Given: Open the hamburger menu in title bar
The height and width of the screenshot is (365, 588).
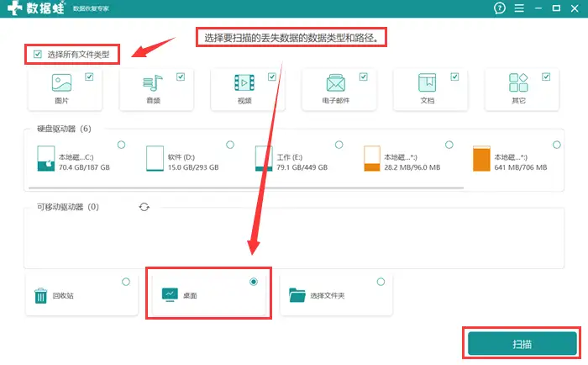Looking at the screenshot, I should pyautogui.click(x=519, y=8).
